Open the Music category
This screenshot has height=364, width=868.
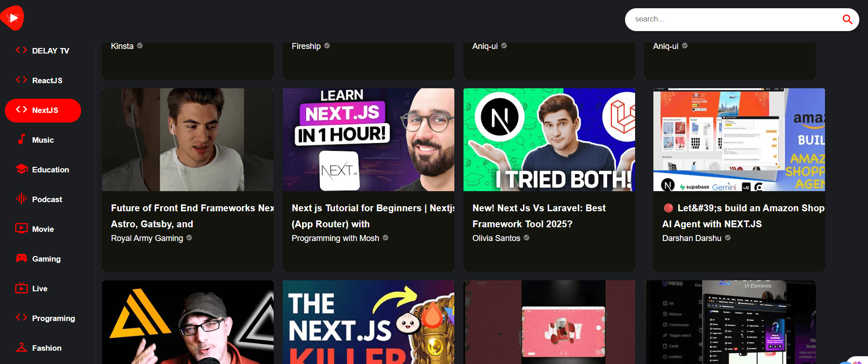point(43,140)
